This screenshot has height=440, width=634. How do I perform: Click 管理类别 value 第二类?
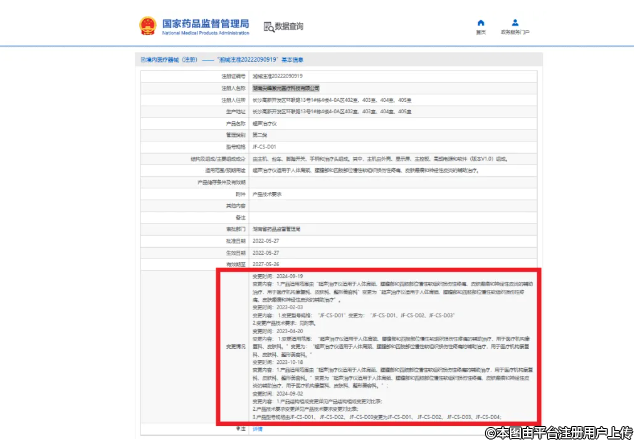pyautogui.click(x=260, y=134)
